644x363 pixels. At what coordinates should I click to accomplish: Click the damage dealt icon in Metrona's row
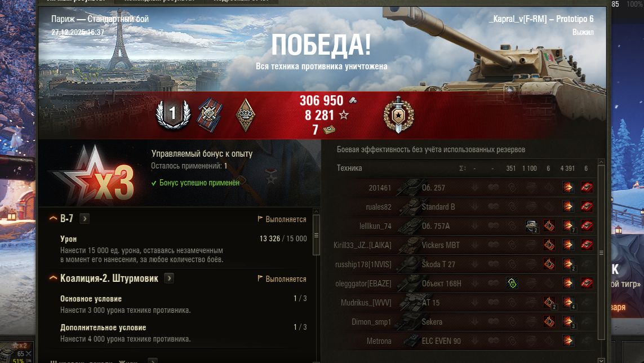point(568,340)
